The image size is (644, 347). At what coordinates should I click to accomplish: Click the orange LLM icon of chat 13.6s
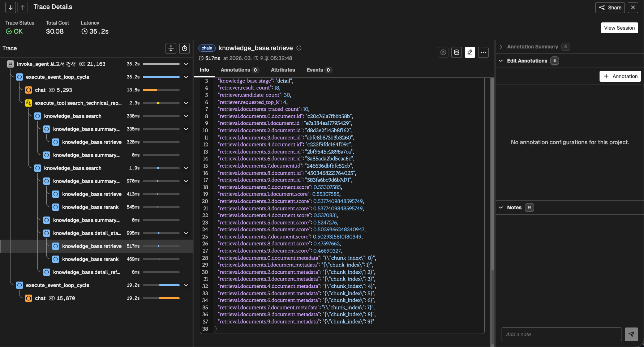coord(29,90)
